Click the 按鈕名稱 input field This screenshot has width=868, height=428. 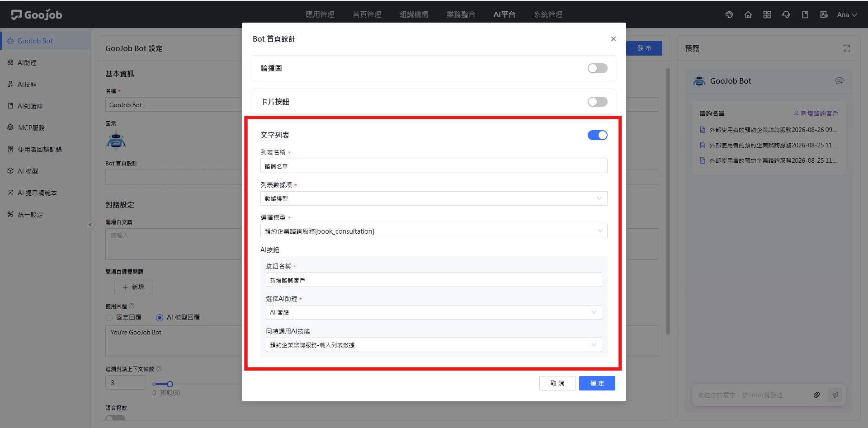click(434, 280)
